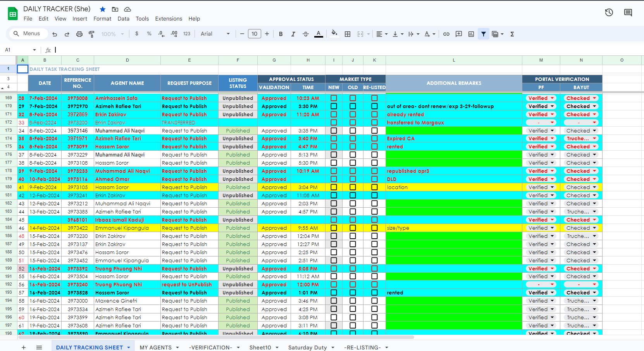Screen dimensions: 644x351
Task: Click the add new sheet button
Action: pyautogui.click(x=24, y=347)
